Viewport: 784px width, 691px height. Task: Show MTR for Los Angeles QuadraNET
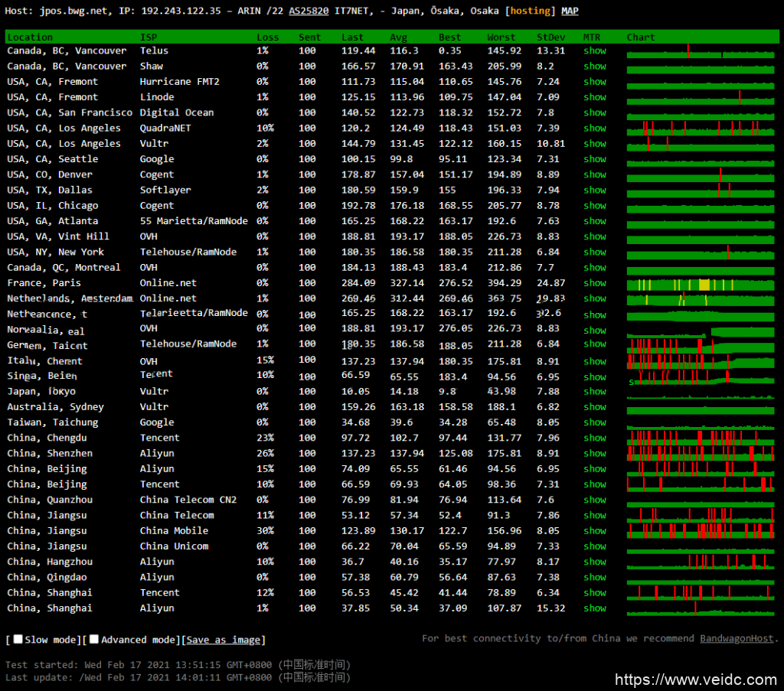click(594, 128)
